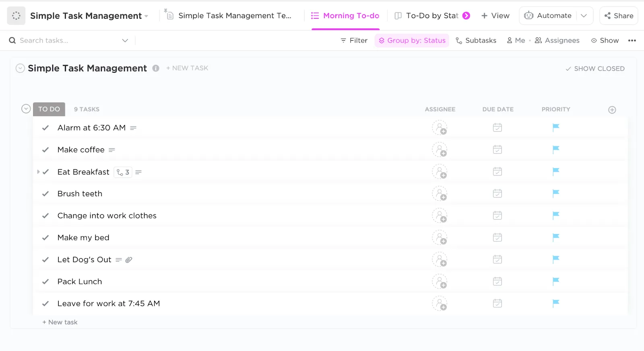Set due date for Let Dog's Out

(x=497, y=259)
